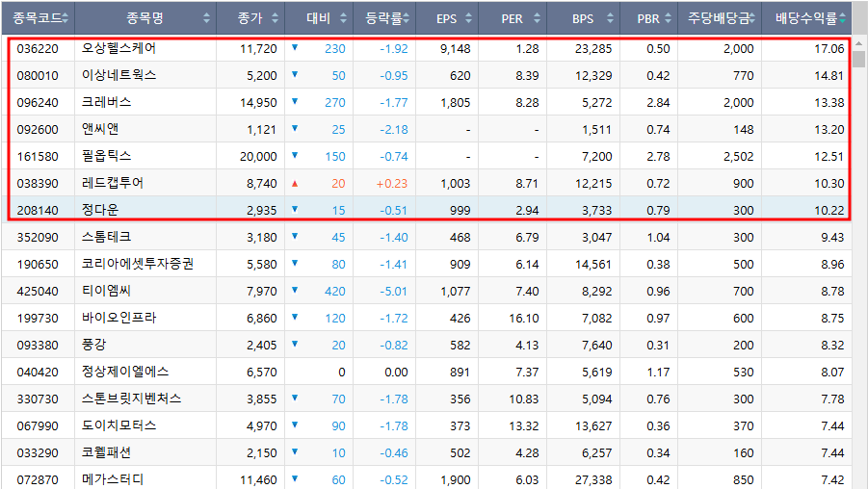Click stock code 080010
Image resolution: width=868 pixels, height=489 pixels.
point(38,75)
